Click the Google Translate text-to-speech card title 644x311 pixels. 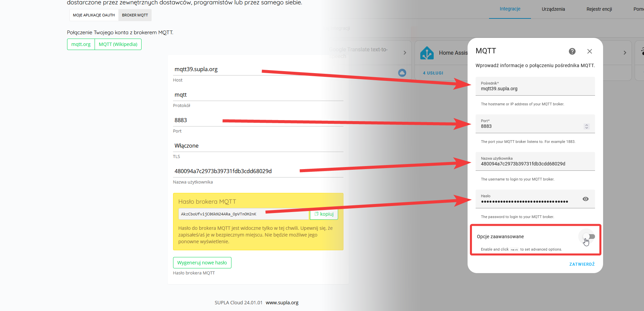point(358,53)
